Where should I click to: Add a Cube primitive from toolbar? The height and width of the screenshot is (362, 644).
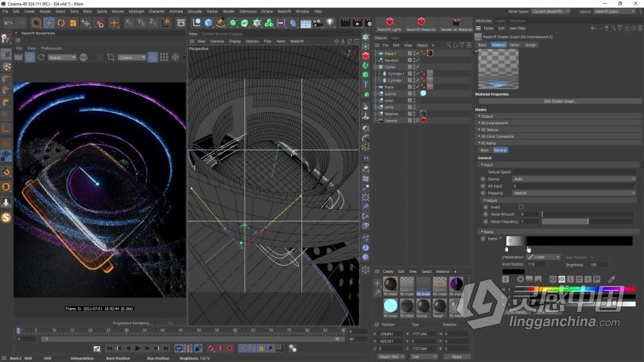[208, 23]
